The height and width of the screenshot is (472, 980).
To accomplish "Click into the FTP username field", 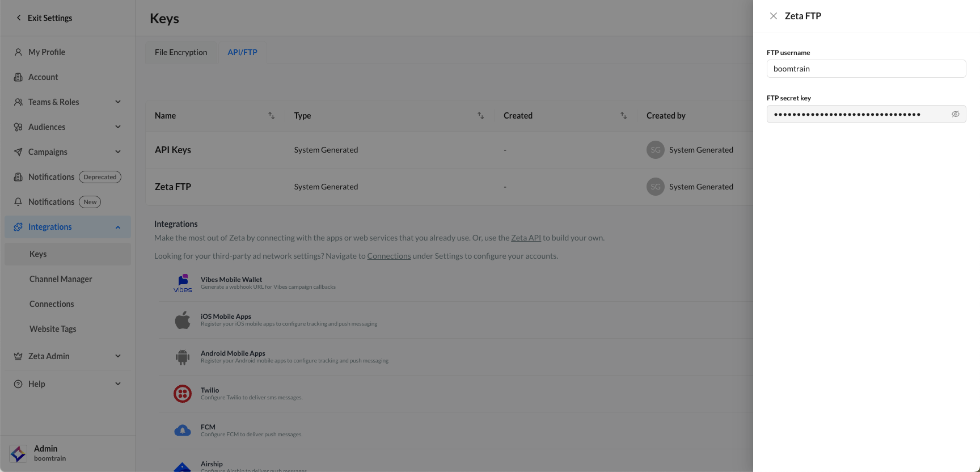I will point(866,69).
